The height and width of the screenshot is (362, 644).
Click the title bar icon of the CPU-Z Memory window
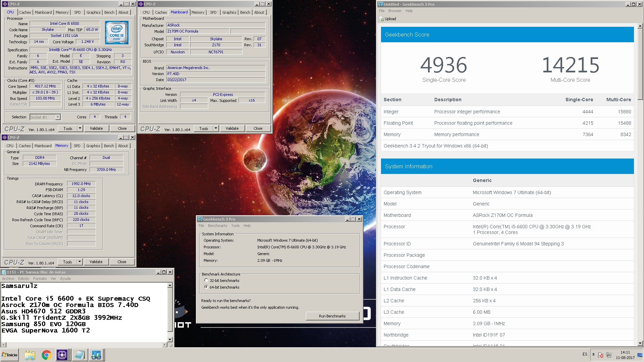click(x=5, y=137)
